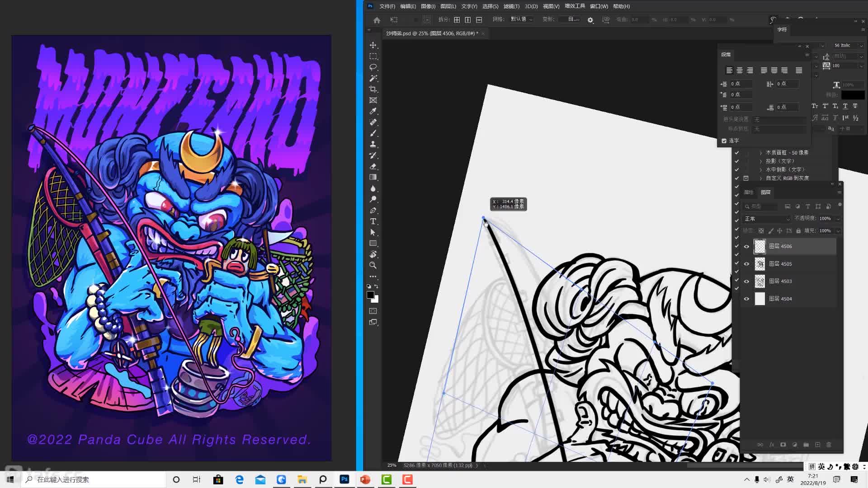Screen dimensions: 868x488
Task: Center text in Paragraph panel
Action: (x=740, y=70)
